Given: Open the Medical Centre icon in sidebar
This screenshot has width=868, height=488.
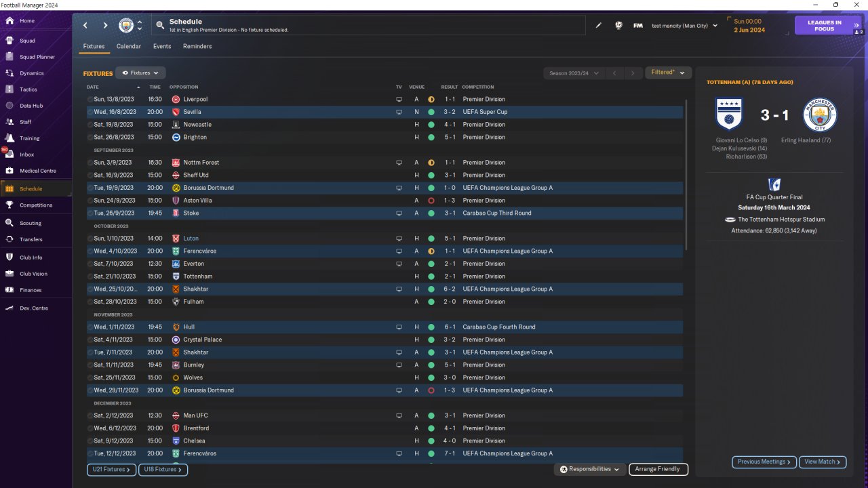Looking at the screenshot, I should (x=9, y=171).
